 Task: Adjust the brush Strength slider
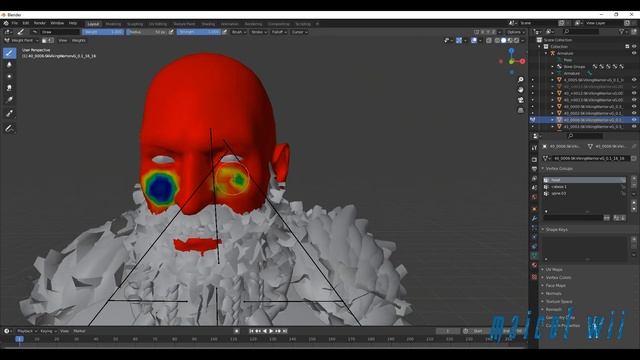pos(199,32)
